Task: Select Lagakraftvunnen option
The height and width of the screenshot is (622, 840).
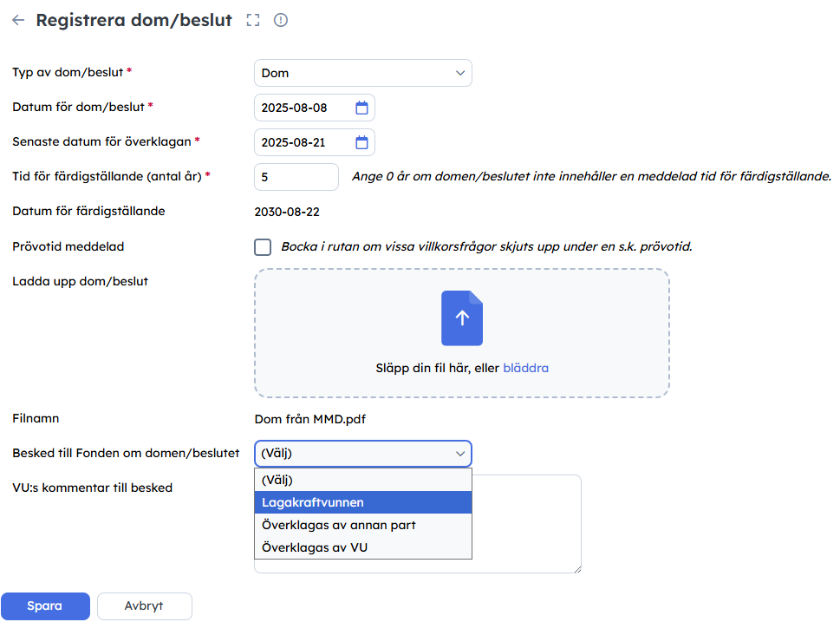Action: click(x=363, y=502)
